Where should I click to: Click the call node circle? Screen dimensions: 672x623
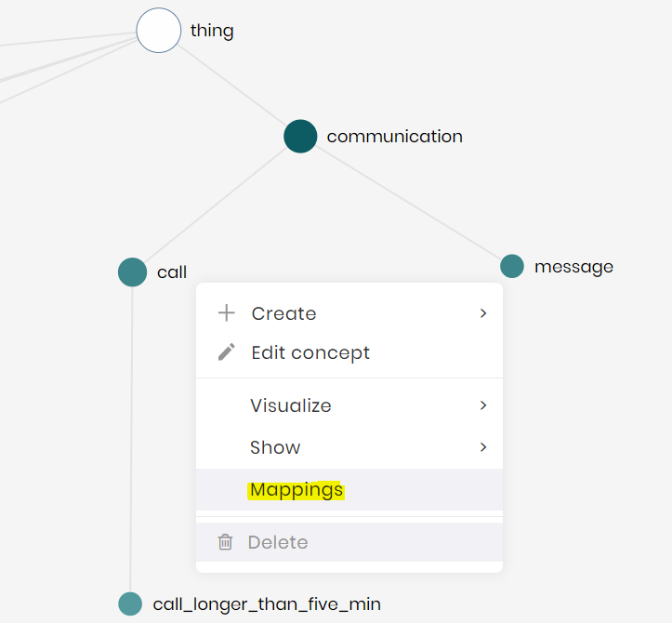tap(133, 272)
